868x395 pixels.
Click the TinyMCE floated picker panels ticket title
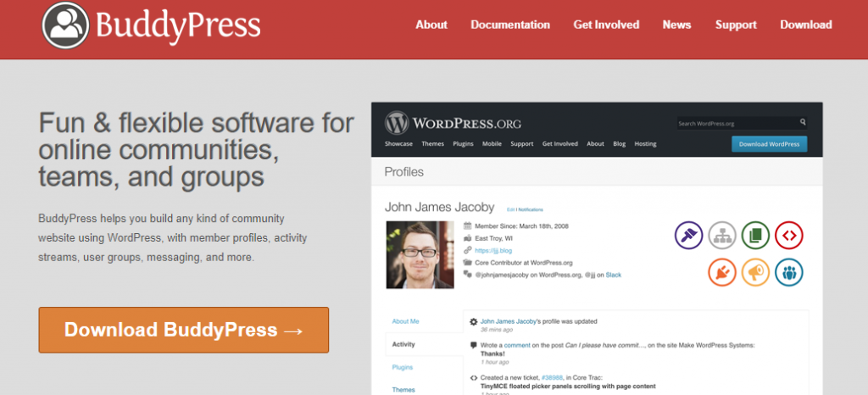click(x=568, y=387)
